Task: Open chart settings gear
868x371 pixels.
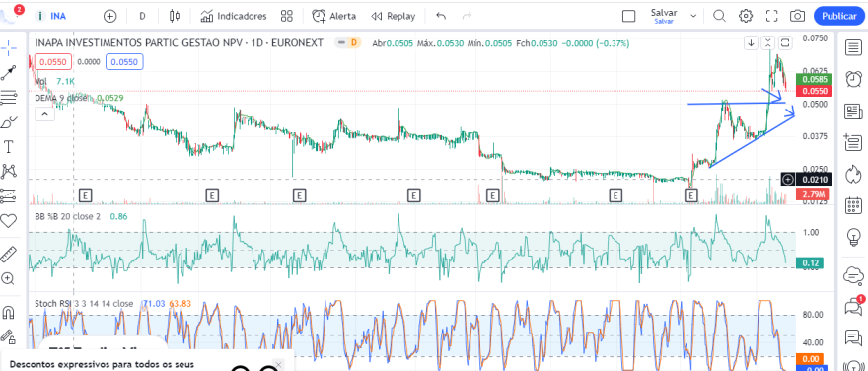Action: click(x=746, y=16)
